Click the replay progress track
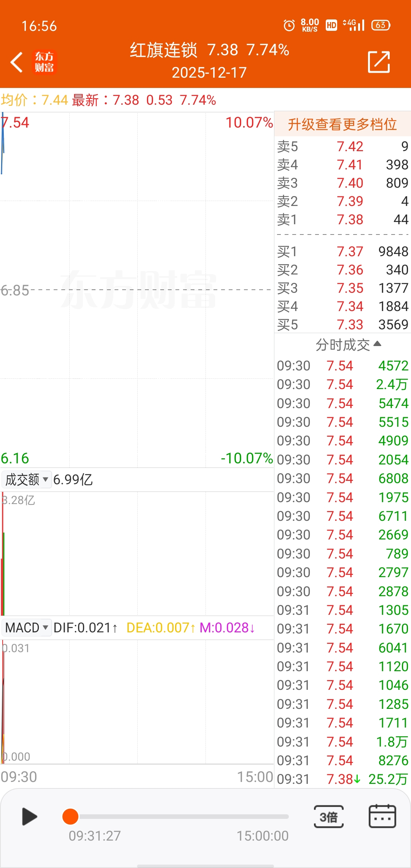This screenshot has height=868, width=411. pos(183,817)
